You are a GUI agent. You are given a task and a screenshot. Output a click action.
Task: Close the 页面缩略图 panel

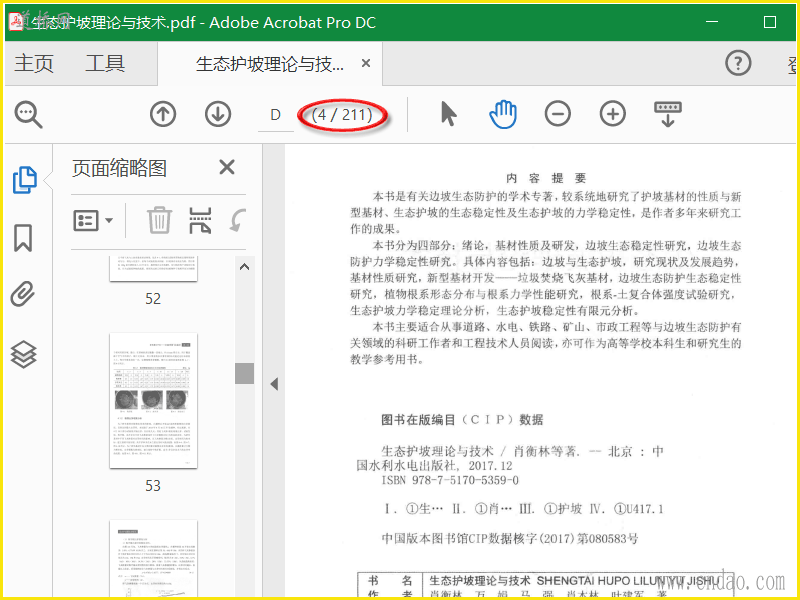click(227, 167)
